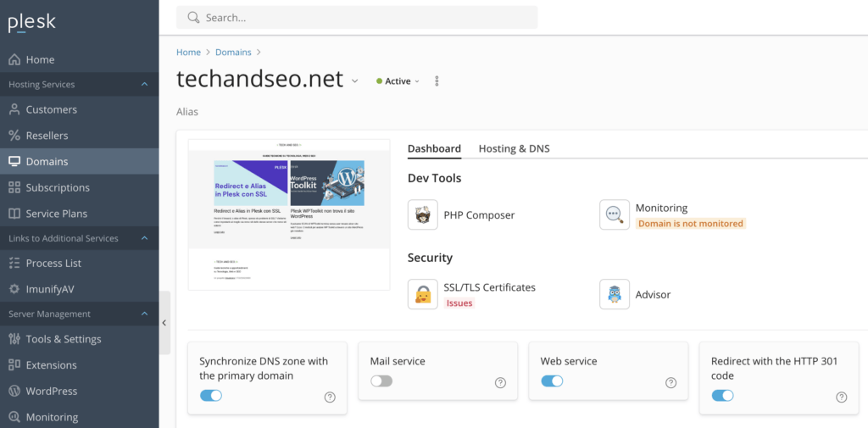This screenshot has height=428, width=868.
Task: Click help icon on Web service card
Action: point(671,382)
